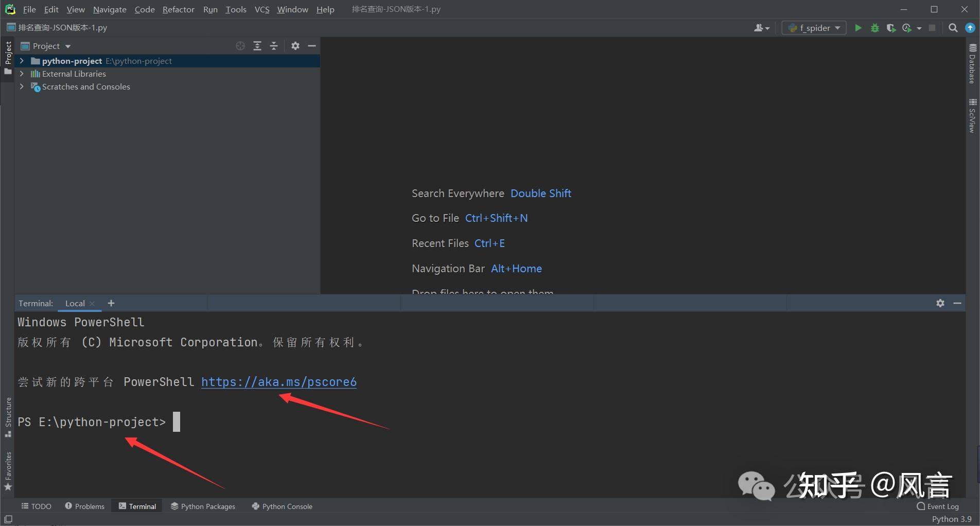Expand the python-project tree node
Screen dimensions: 980x526
click(x=22, y=61)
